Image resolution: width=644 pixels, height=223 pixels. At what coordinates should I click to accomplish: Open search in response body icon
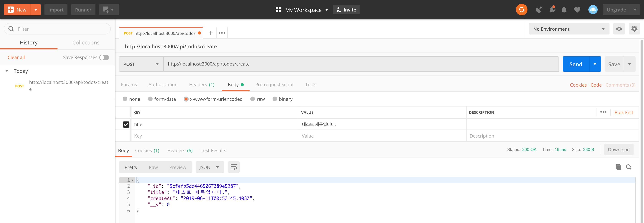[628, 167]
